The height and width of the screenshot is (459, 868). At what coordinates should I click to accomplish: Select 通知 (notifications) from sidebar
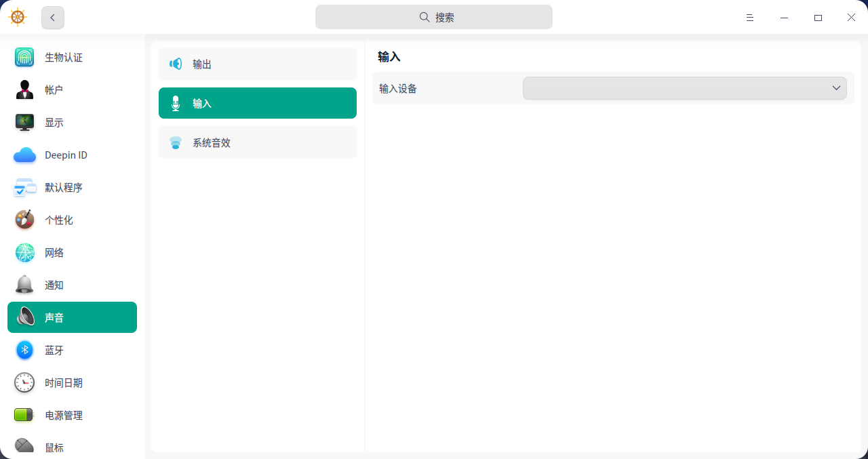[x=54, y=285]
